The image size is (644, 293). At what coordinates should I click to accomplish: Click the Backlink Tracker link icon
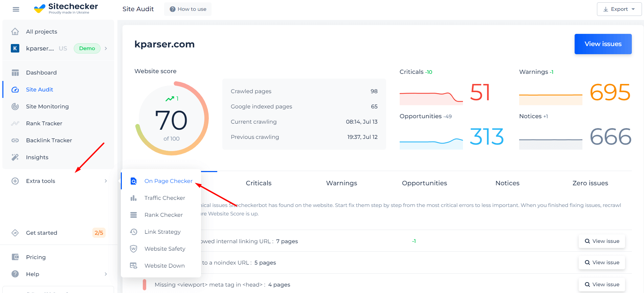[x=15, y=140]
